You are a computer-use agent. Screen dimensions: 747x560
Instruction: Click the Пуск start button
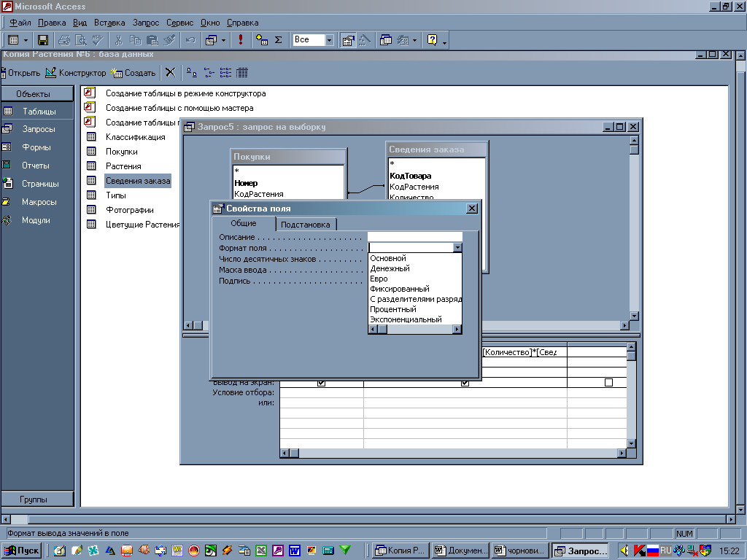[22, 551]
